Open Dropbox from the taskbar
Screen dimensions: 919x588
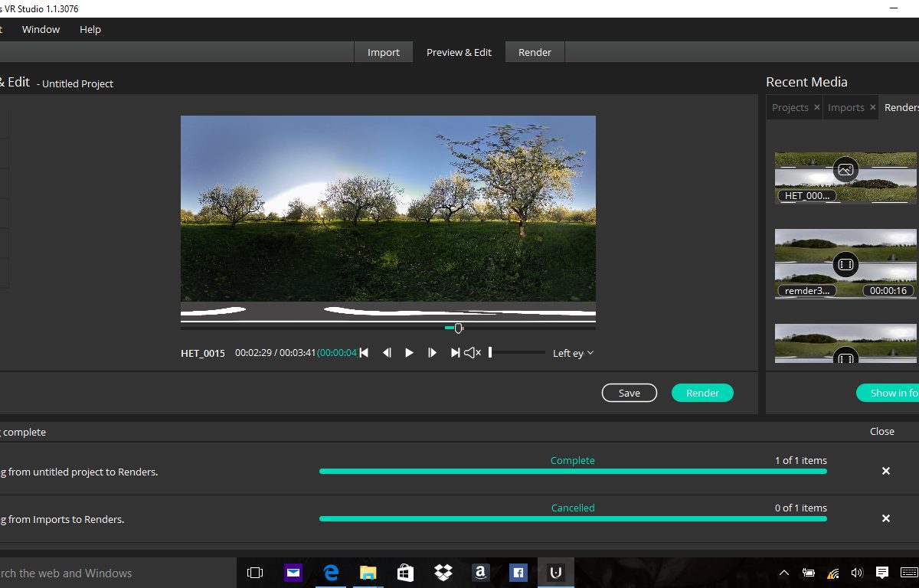point(443,573)
